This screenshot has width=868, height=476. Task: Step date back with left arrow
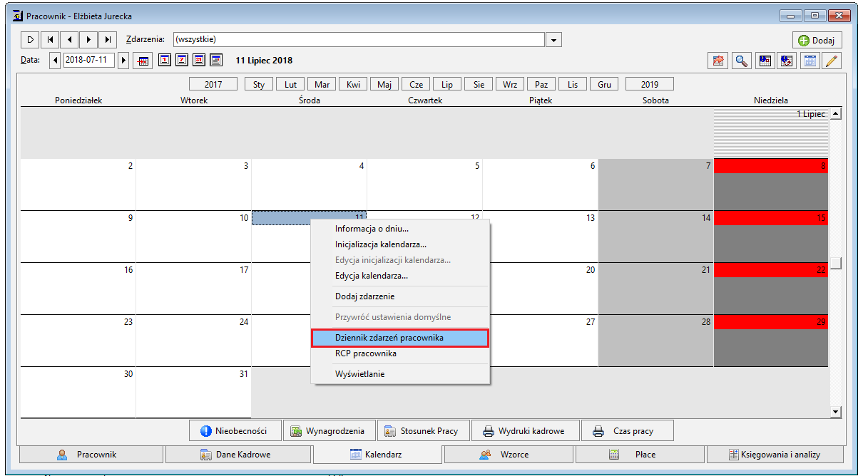56,60
